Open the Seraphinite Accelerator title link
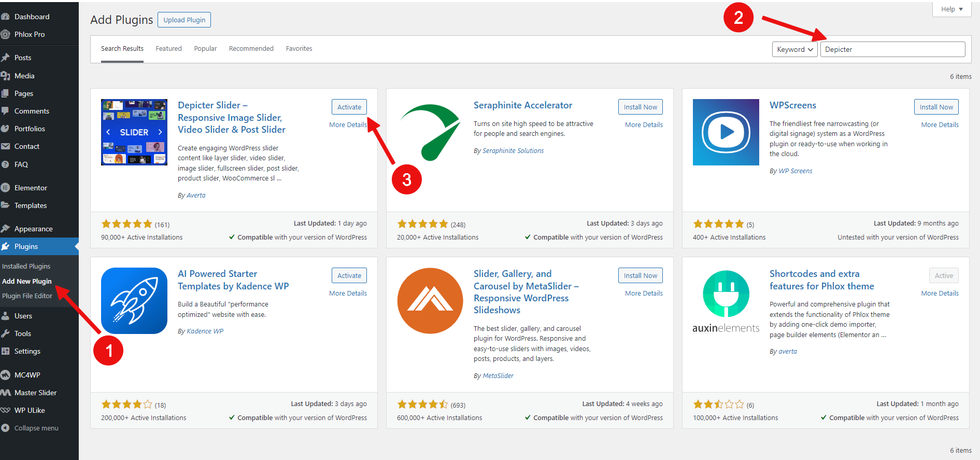Screen dimensions: 980x460 (523, 105)
